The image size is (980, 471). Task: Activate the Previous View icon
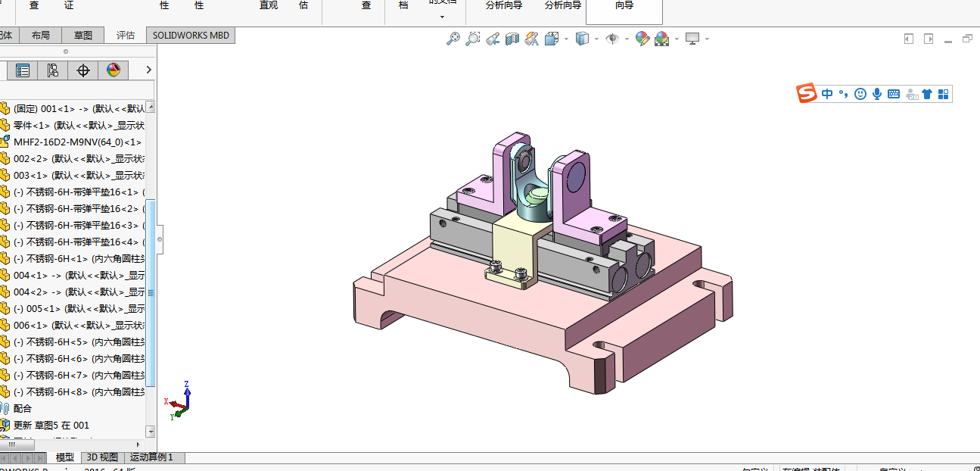(493, 39)
